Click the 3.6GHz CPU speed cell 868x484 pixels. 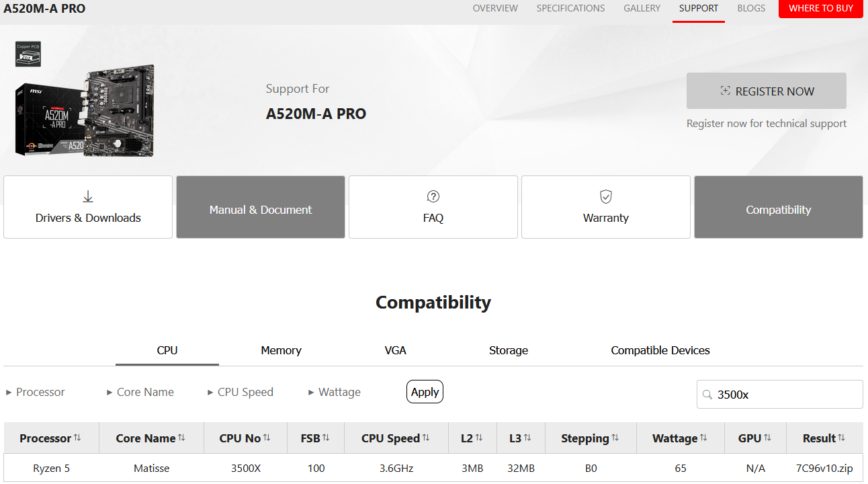coord(396,468)
